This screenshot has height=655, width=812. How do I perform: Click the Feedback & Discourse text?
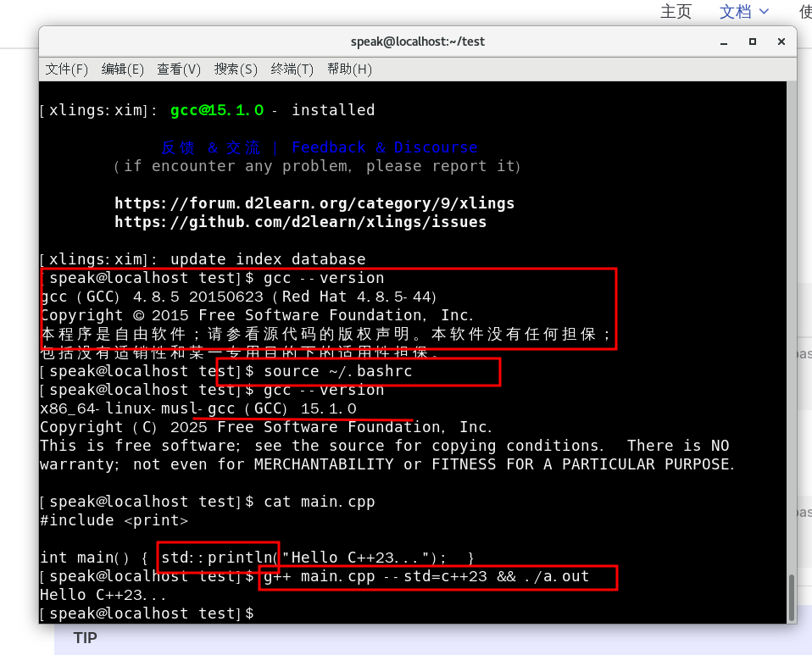pos(384,147)
